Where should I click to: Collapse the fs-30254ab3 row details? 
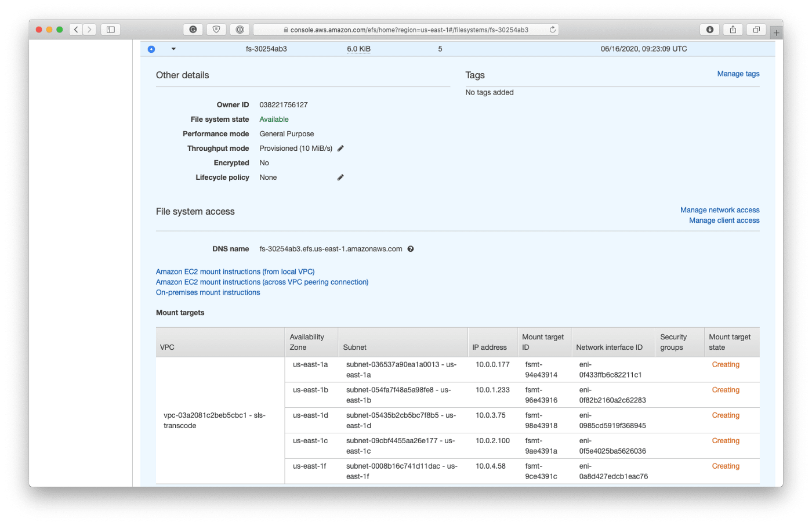click(173, 49)
